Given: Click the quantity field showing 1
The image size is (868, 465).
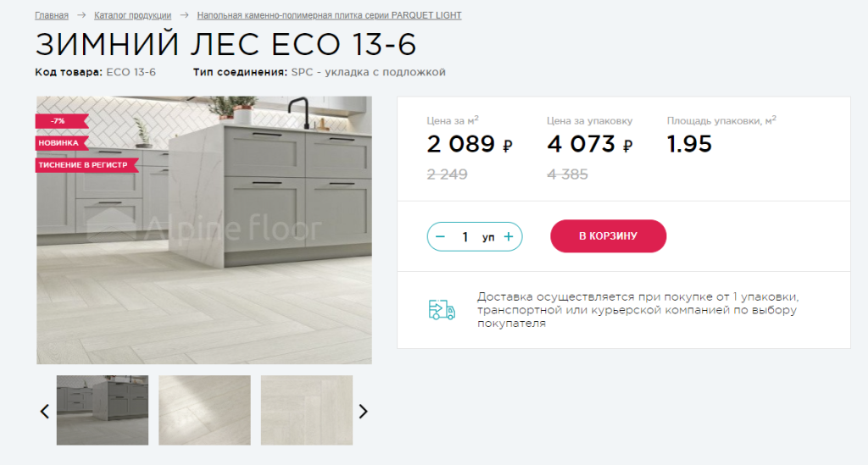Looking at the screenshot, I should click(465, 236).
